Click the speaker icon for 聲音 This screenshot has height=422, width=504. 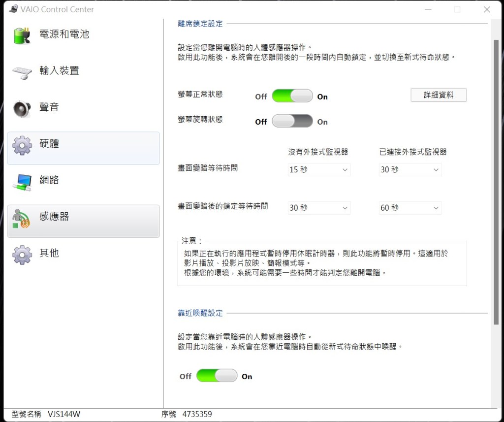pyautogui.click(x=22, y=108)
